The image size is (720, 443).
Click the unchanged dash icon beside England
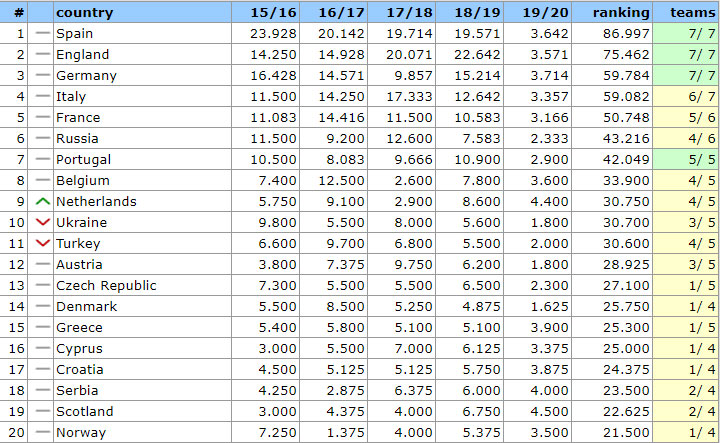[42, 54]
